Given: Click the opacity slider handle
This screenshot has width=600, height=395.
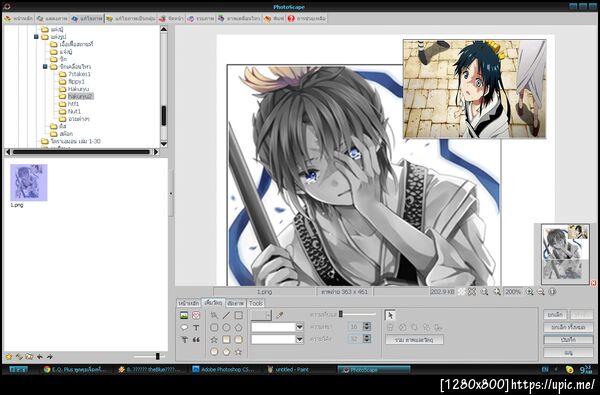Looking at the screenshot, I should pos(341,314).
